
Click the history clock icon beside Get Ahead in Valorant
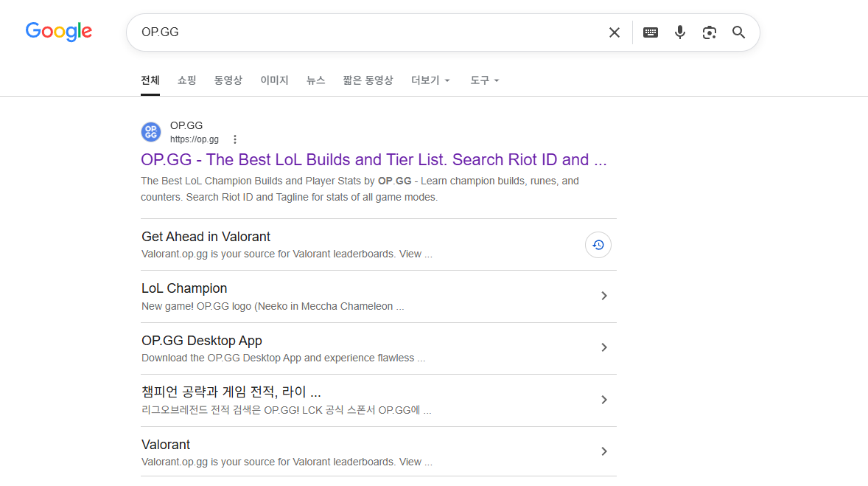click(598, 245)
